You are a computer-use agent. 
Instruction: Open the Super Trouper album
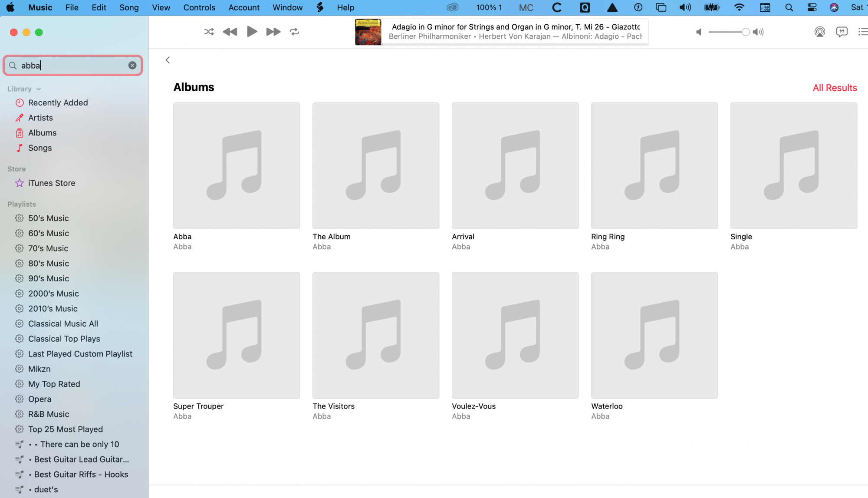point(236,335)
